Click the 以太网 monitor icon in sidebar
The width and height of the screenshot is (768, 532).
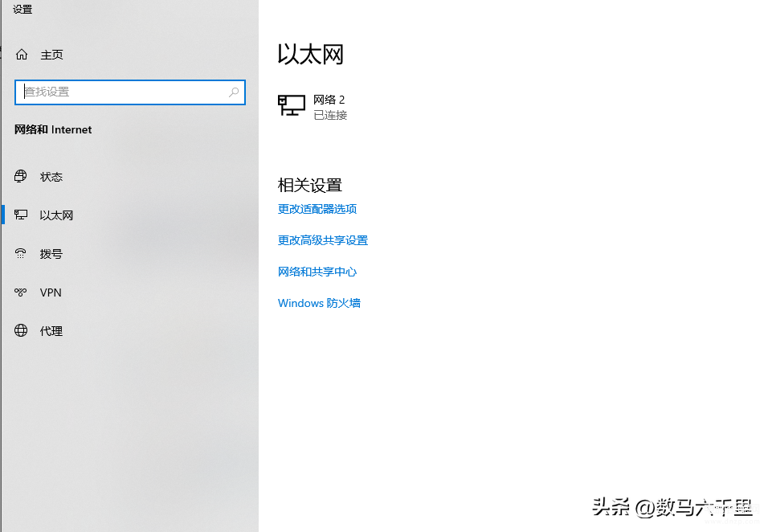pyautogui.click(x=22, y=215)
